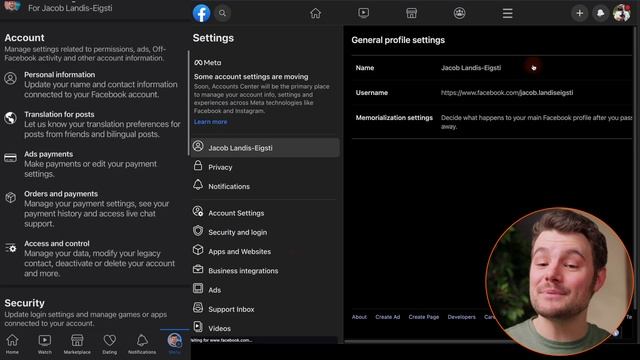Tap the Marketplace tab in bottom bar
640x360 pixels.
tap(77, 344)
